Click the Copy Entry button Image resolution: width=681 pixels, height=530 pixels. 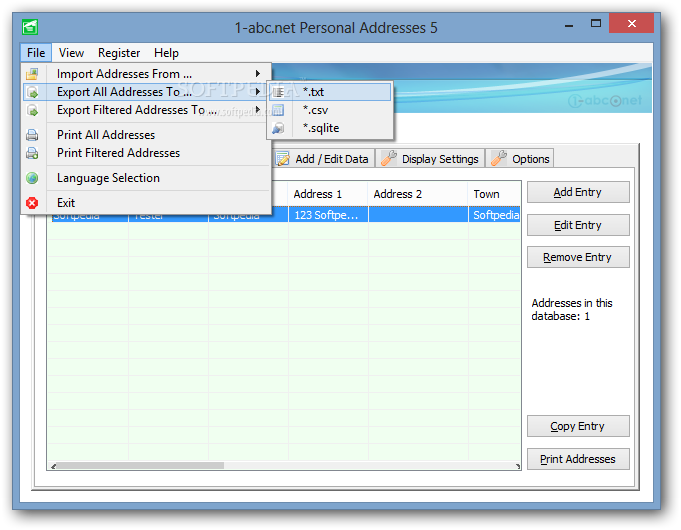tap(578, 426)
